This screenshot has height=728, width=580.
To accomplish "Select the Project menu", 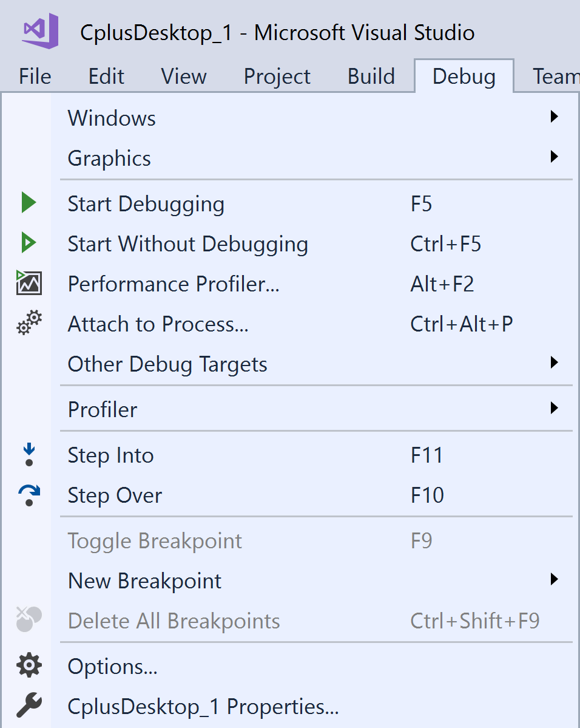I will point(277,76).
